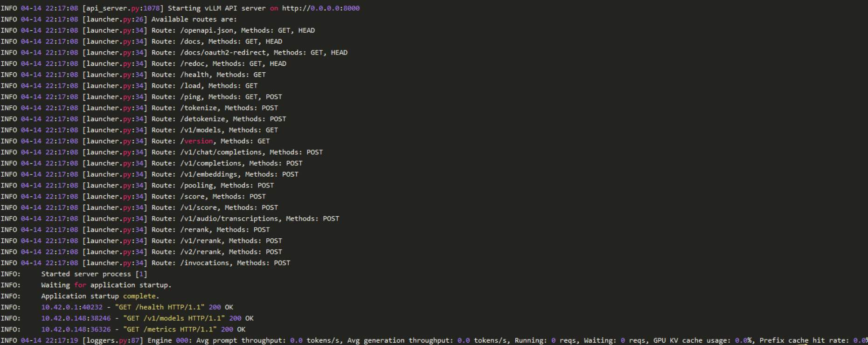Click the 'Started server process [1]' line
Screen dimensions: 868x345
[94, 274]
